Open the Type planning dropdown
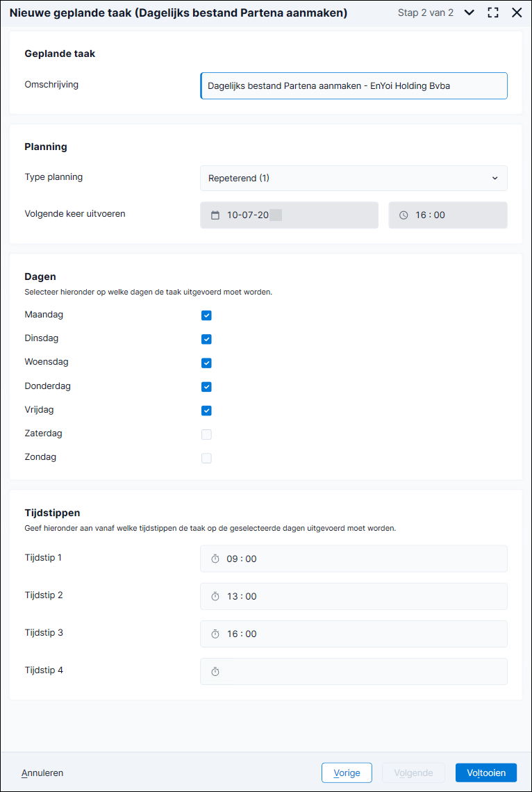The image size is (532, 792). pos(354,179)
